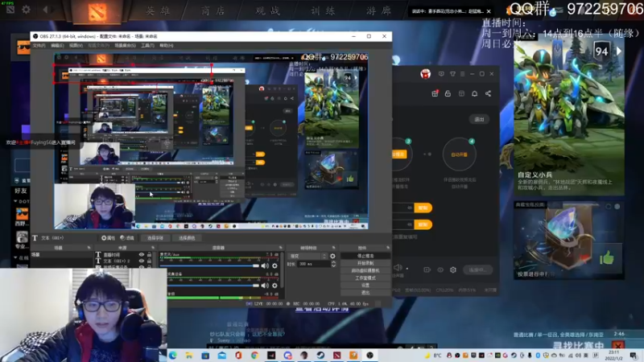This screenshot has width=644, height=362.
Task: Click 选择字体 select font button
Action: click(x=155, y=238)
